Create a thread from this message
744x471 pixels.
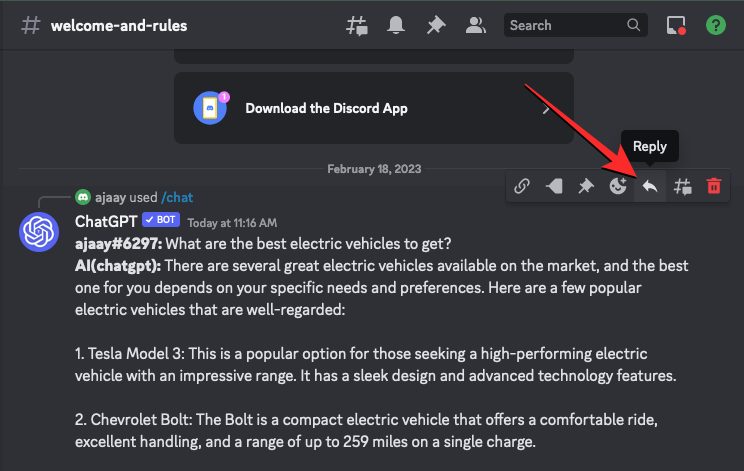[x=682, y=185]
